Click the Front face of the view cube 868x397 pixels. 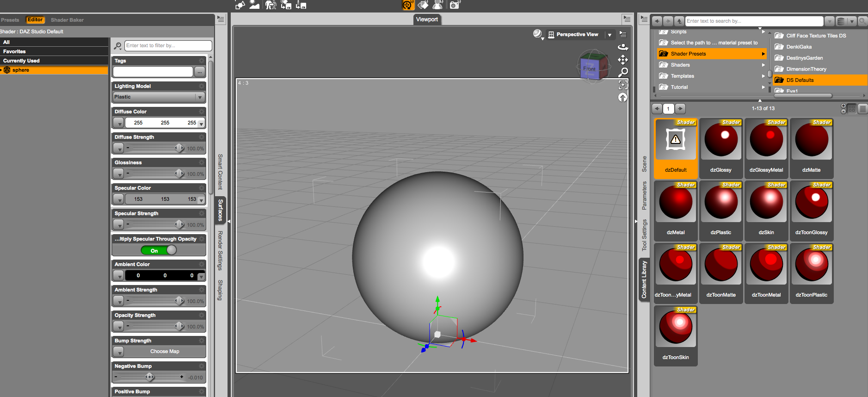(589, 69)
